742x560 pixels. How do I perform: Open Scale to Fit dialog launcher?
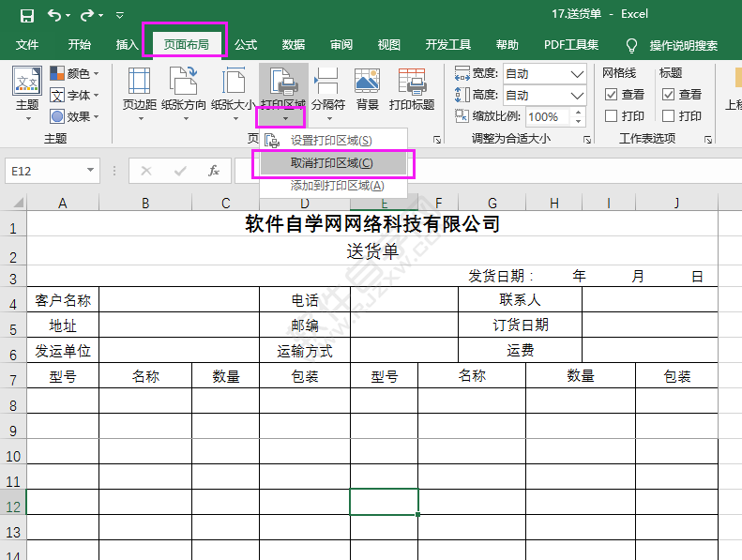[587, 140]
